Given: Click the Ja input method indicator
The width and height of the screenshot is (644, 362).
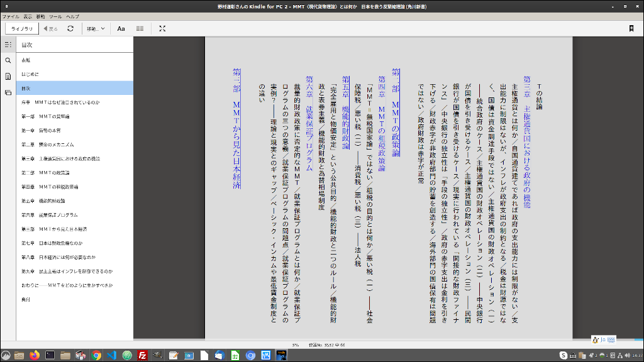Looking at the screenshot, I should pos(603,340).
